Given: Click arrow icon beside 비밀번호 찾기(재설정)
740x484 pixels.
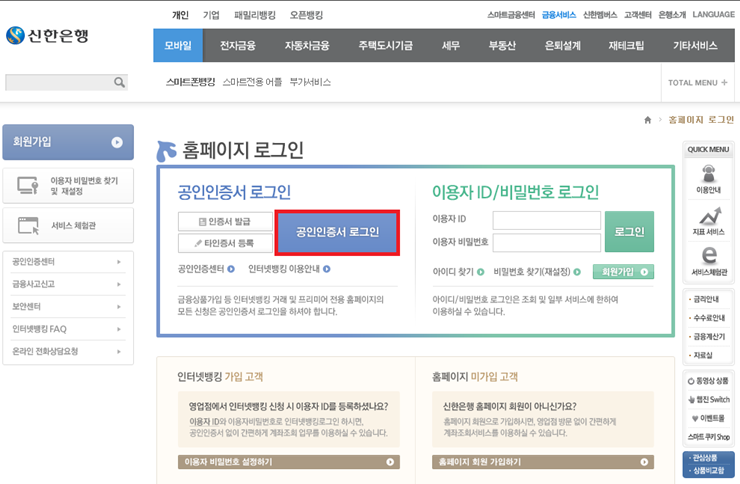Looking at the screenshot, I should 577,272.
